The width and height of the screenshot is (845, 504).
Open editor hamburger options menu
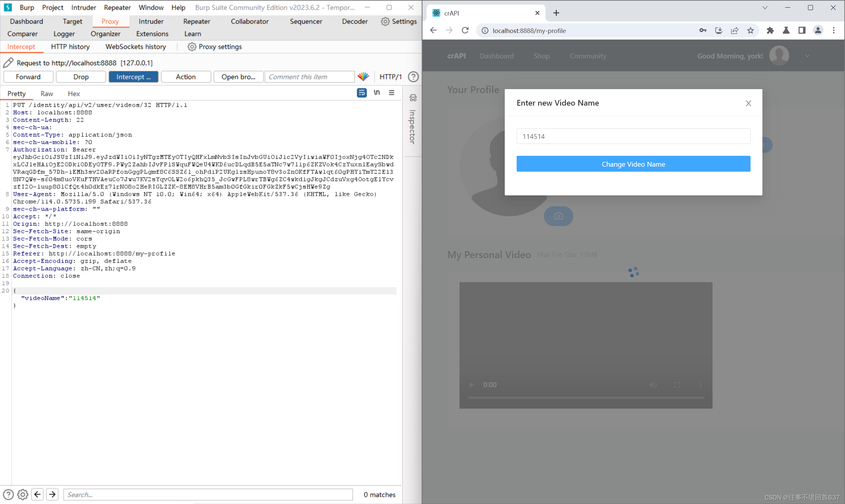pos(391,93)
